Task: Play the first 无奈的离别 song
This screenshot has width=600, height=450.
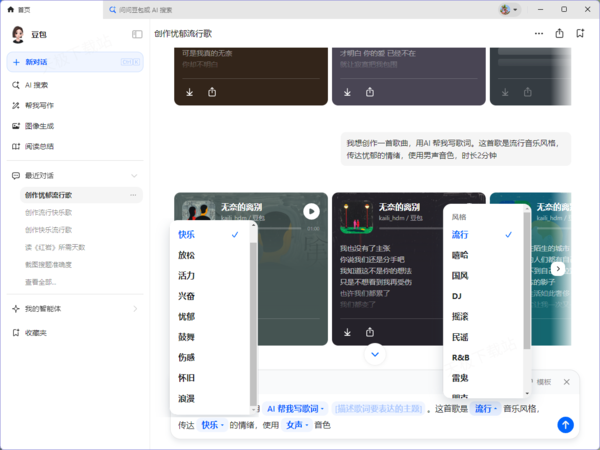Action: point(312,211)
